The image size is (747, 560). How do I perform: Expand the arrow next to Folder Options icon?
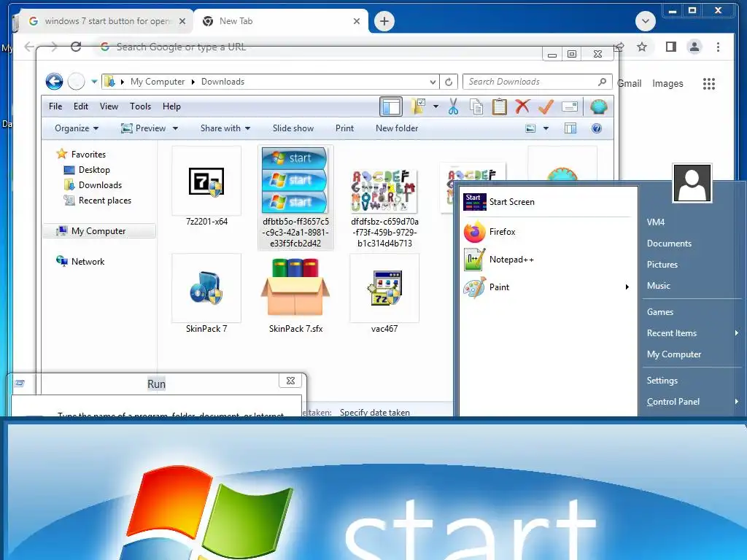click(x=436, y=106)
